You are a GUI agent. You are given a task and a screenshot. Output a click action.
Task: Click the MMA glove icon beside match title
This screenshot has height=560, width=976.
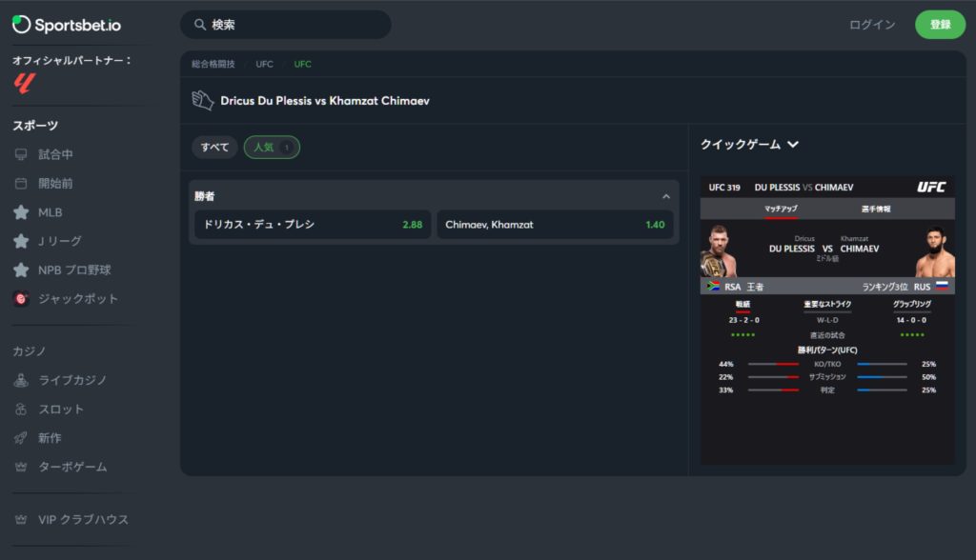[x=202, y=100]
